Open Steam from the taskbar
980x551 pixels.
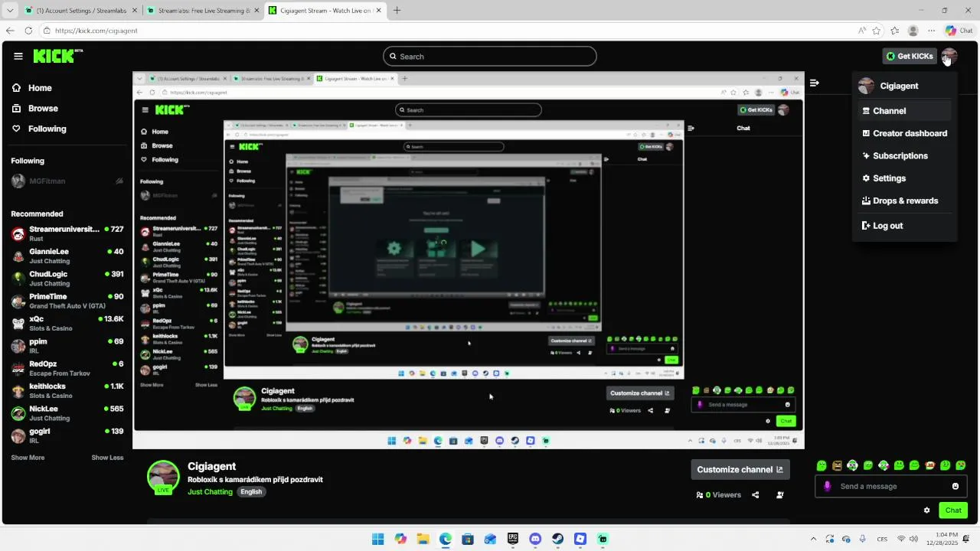[557, 539]
